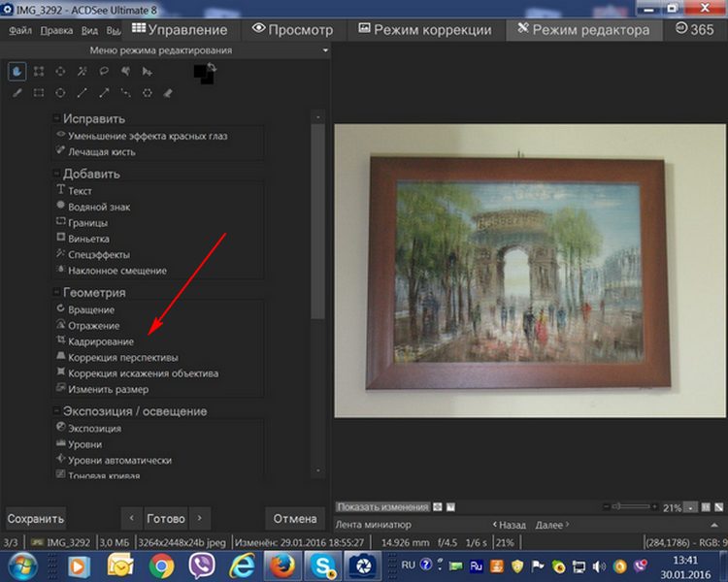Open Отражение tool
The height and width of the screenshot is (582, 728).
pyautogui.click(x=87, y=325)
